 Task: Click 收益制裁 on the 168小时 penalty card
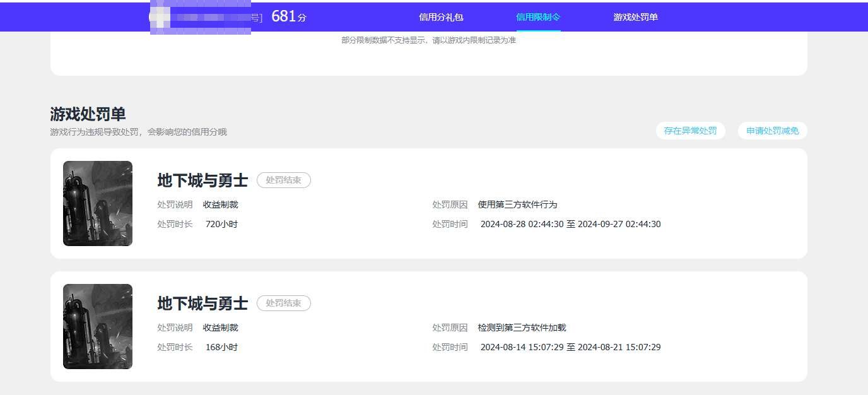tap(220, 327)
